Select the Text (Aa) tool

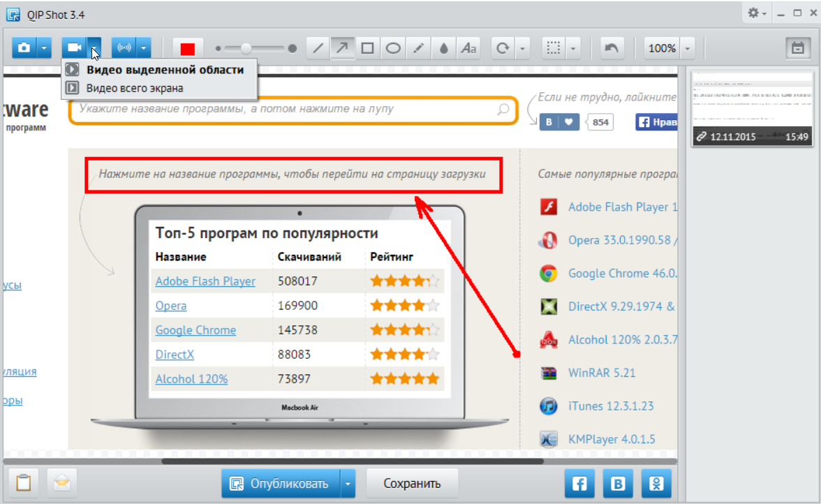coord(468,48)
